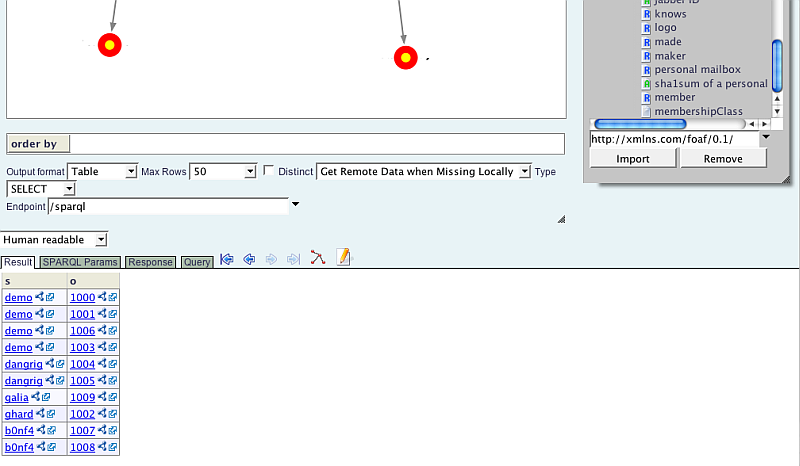Select the logo property

[665, 28]
